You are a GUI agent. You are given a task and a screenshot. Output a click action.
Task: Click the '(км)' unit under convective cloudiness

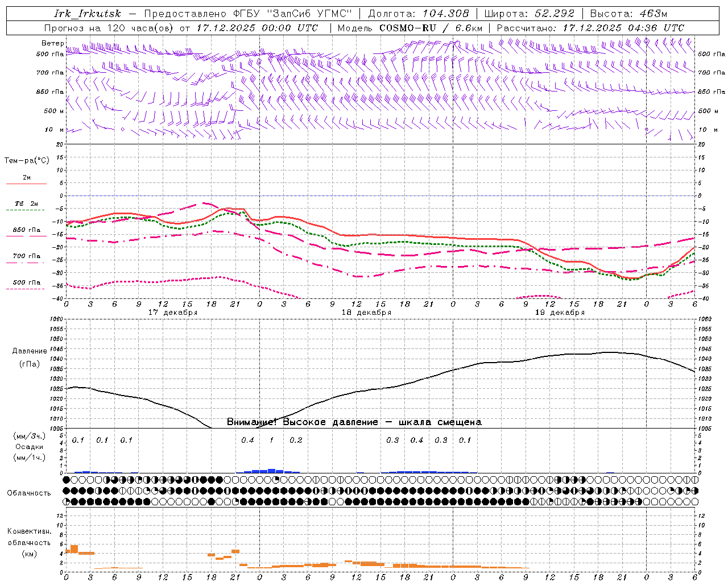pos(30,554)
